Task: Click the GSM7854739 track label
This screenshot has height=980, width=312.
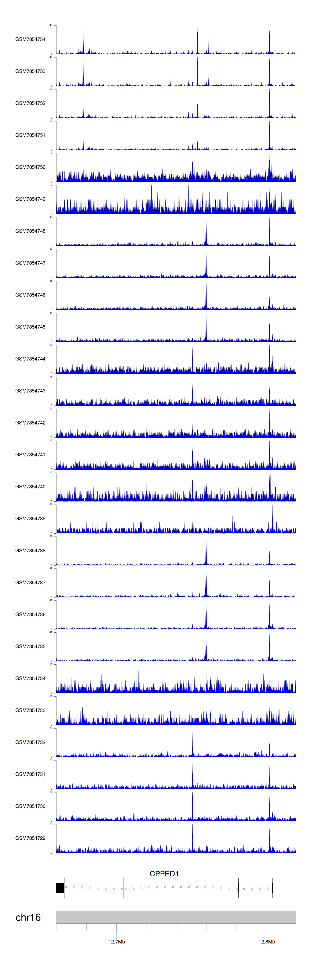Action: pos(30,518)
